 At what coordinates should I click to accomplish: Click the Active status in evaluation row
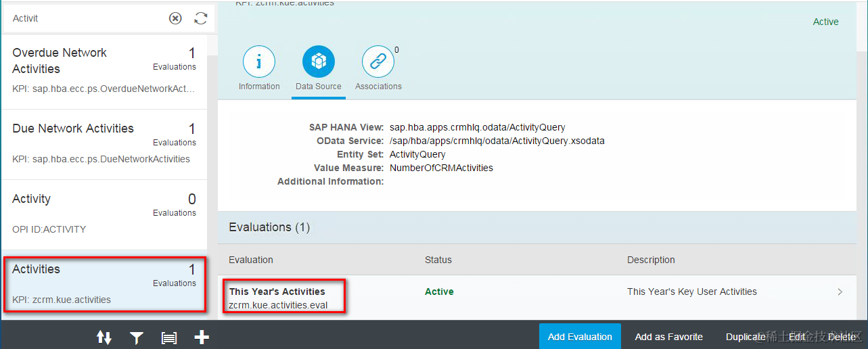pyautogui.click(x=439, y=292)
